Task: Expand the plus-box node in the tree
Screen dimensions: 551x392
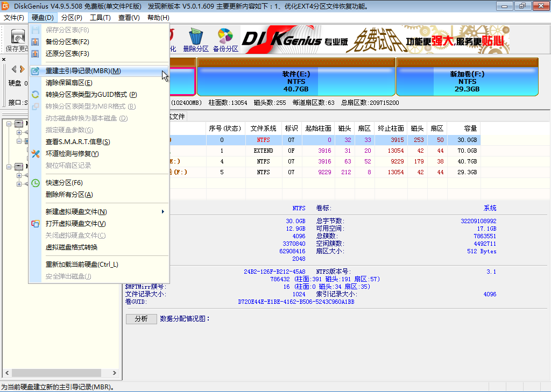Action: coord(19,133)
